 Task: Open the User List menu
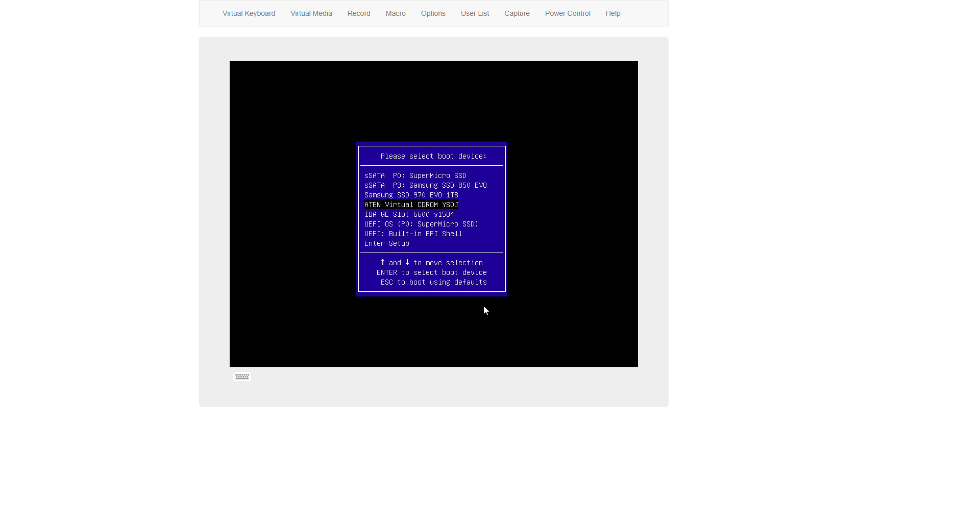tap(475, 13)
